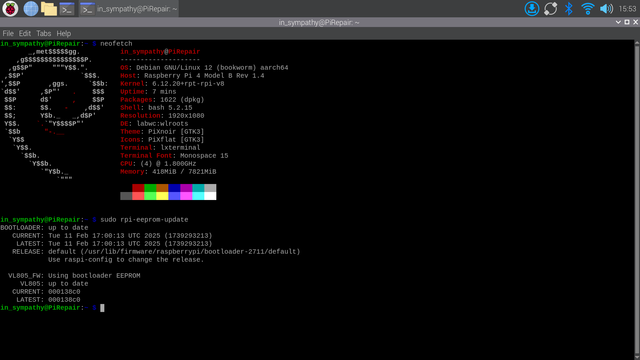This screenshot has height=360, width=640.
Task: Click the 'CPU: (4) @ 1.800GHz' line
Action: click(x=158, y=164)
